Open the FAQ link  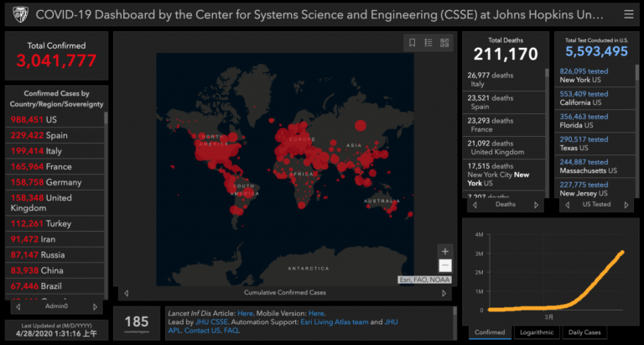[x=231, y=331]
